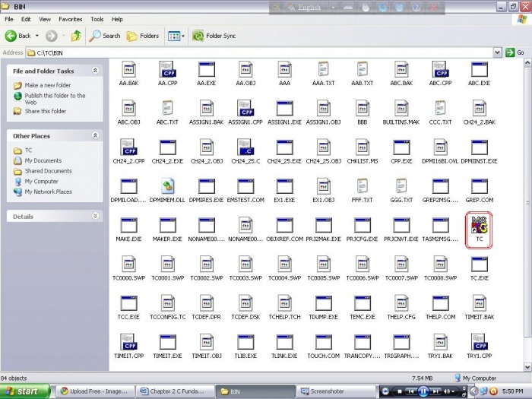Image resolution: width=532 pixels, height=399 pixels.
Task: Click the Windows Start button
Action: (27, 391)
